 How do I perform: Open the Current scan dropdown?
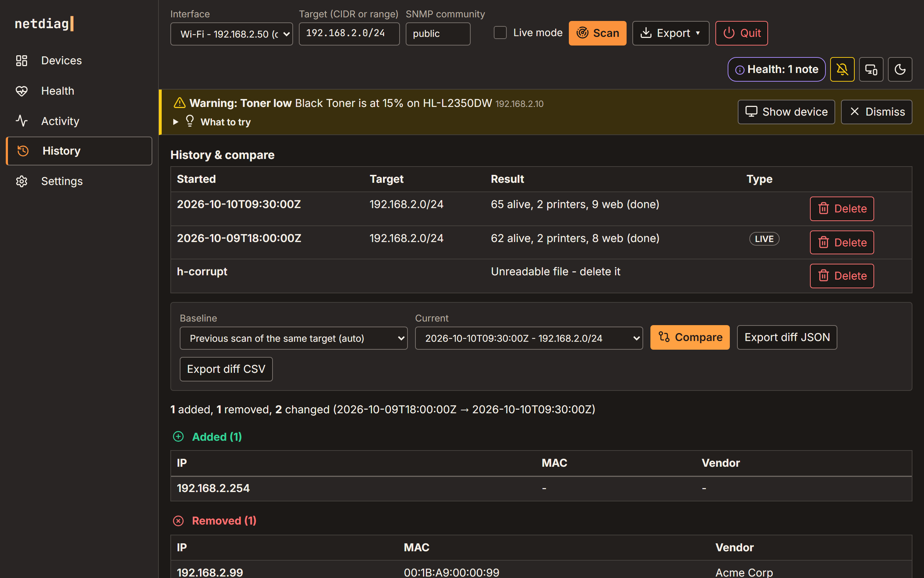click(529, 338)
